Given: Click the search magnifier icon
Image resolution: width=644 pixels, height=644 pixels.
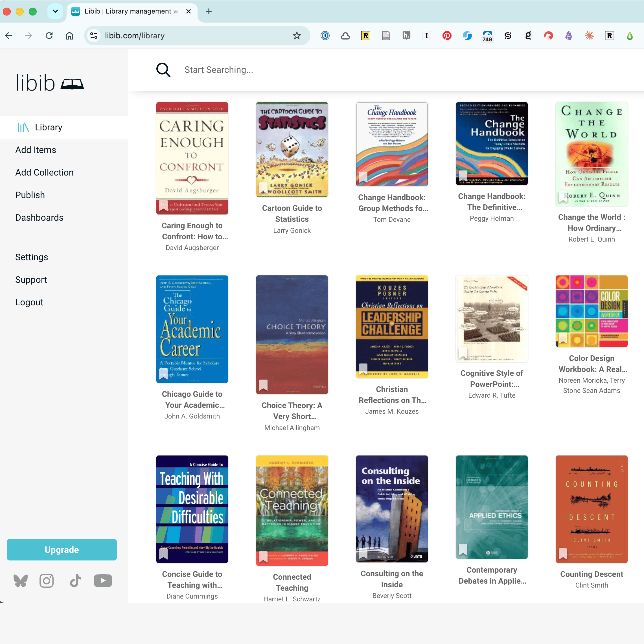Looking at the screenshot, I should tap(163, 70).
